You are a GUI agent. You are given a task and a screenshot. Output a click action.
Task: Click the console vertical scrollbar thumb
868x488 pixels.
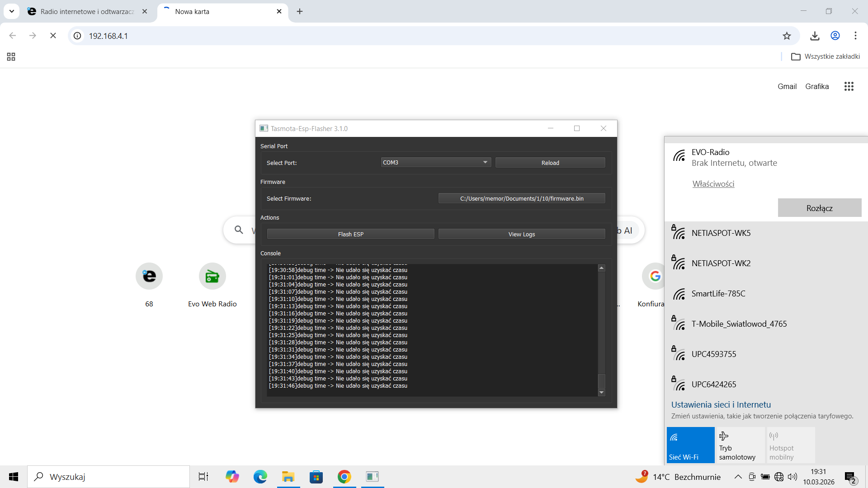pos(601,380)
